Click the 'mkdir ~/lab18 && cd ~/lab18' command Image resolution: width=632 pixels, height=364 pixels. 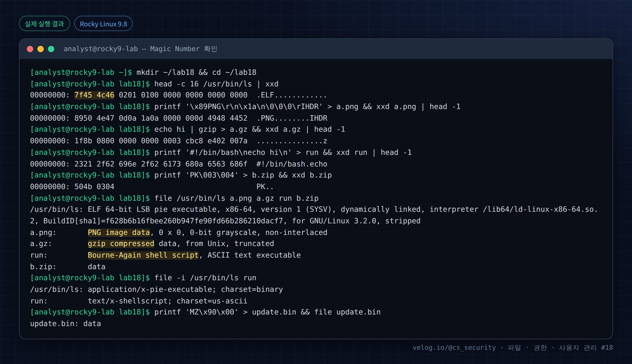(x=196, y=72)
